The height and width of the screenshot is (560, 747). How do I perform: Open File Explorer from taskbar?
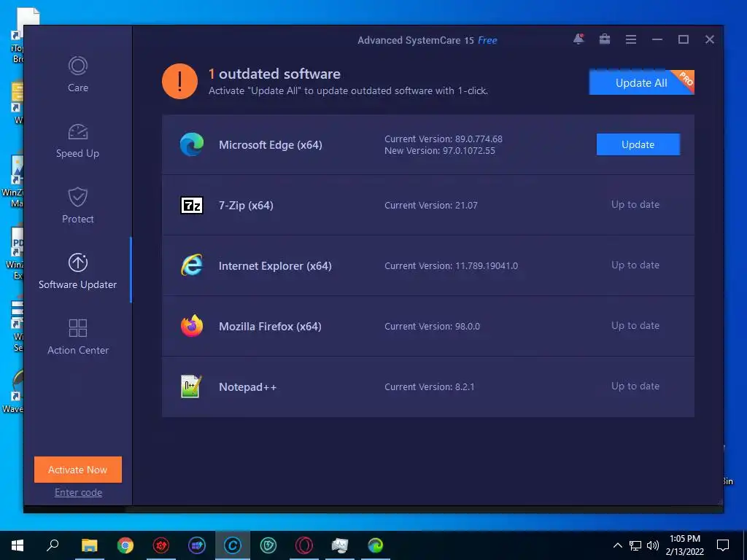click(89, 545)
